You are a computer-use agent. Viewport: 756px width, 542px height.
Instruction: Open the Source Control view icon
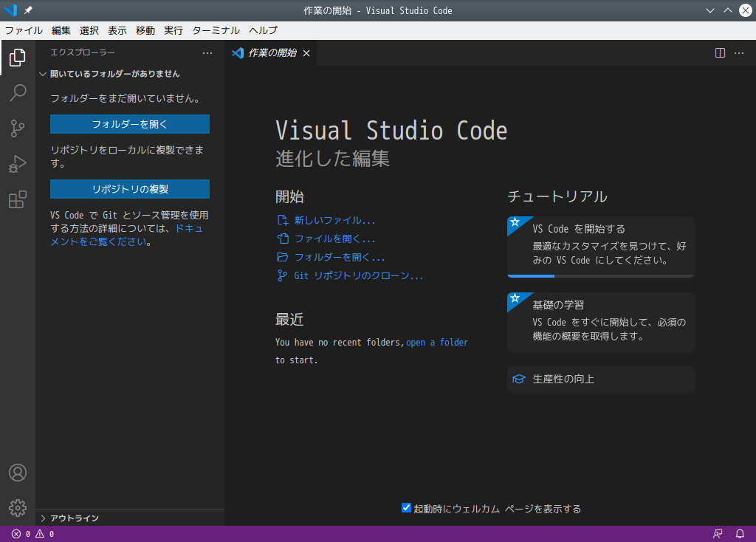18,128
